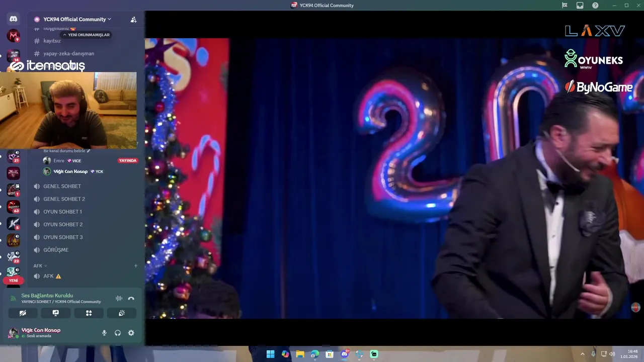
Task: Join GENEL SOHBET 2 voice channel
Action: coord(64,199)
